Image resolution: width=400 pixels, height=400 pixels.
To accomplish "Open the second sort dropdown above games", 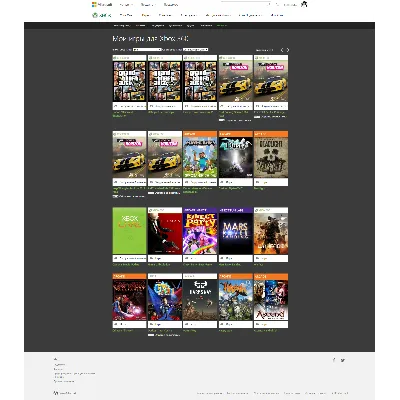I will (195, 50).
